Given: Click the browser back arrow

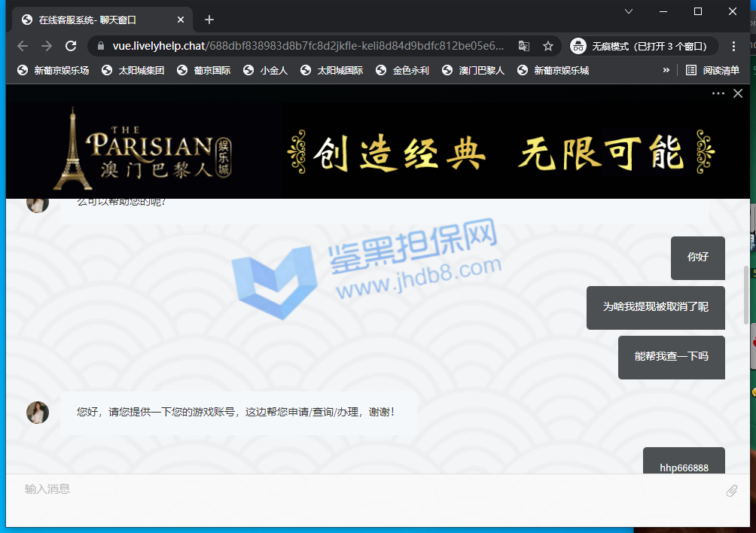Looking at the screenshot, I should click(x=23, y=46).
